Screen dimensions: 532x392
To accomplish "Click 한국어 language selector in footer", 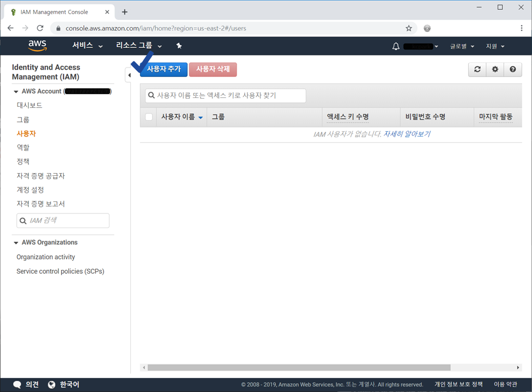I will [70, 384].
